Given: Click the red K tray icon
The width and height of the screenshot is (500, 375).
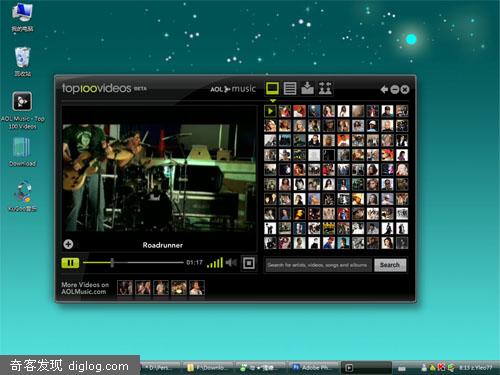Looking at the screenshot, I should [441, 367].
